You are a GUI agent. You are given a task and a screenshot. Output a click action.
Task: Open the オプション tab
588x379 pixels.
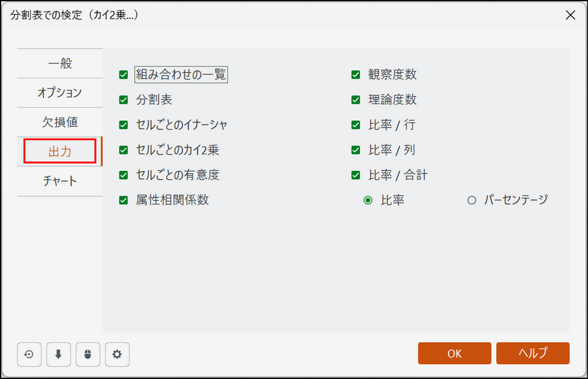click(x=60, y=93)
